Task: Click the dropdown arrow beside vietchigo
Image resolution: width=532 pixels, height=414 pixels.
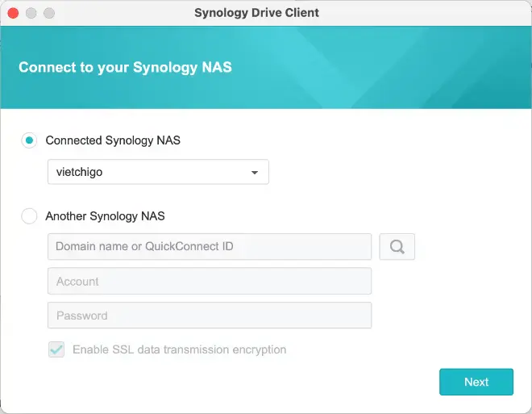Action: coord(255,173)
